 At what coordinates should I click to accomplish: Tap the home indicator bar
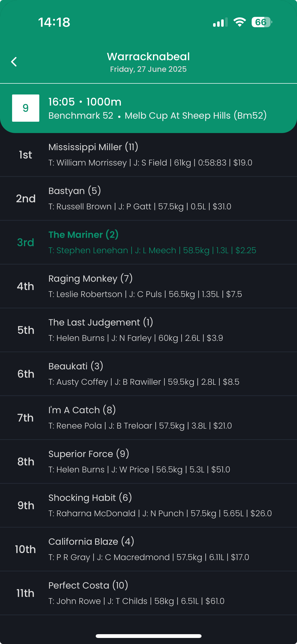(148, 636)
